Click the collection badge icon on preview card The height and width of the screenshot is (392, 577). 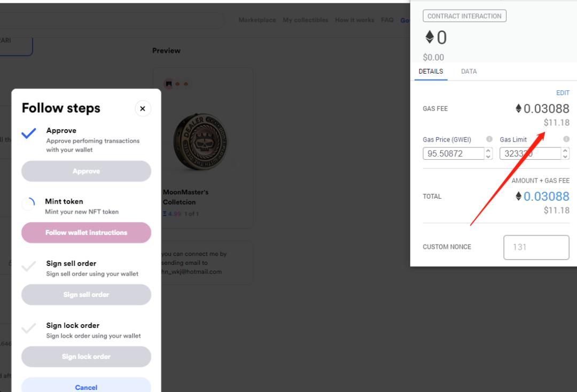[x=169, y=84]
